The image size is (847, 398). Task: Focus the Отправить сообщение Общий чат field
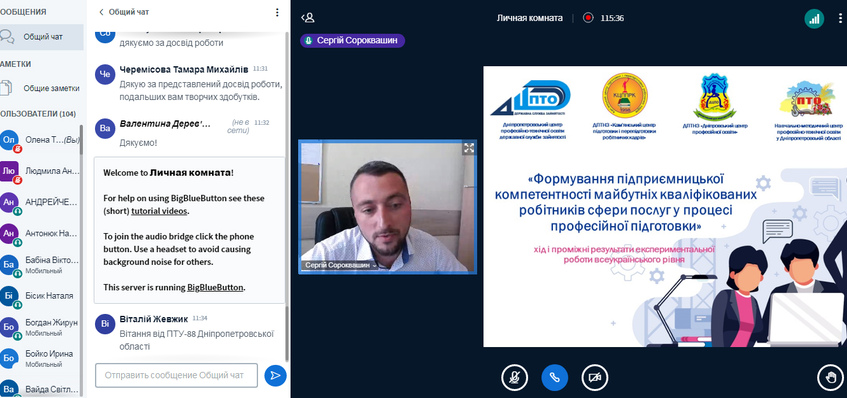(x=177, y=375)
